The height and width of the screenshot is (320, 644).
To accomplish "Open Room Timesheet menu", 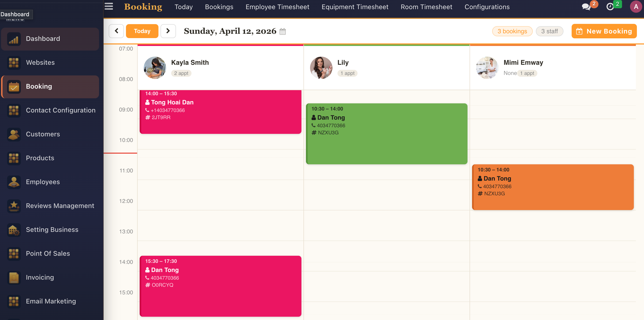I will click(426, 7).
